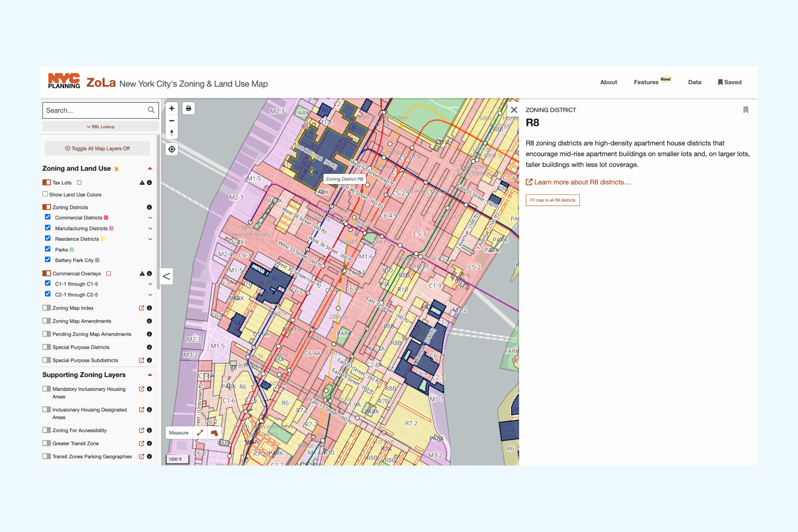Open Transit Zones Parking Geographies external link
This screenshot has width=798, height=532.
(x=142, y=457)
